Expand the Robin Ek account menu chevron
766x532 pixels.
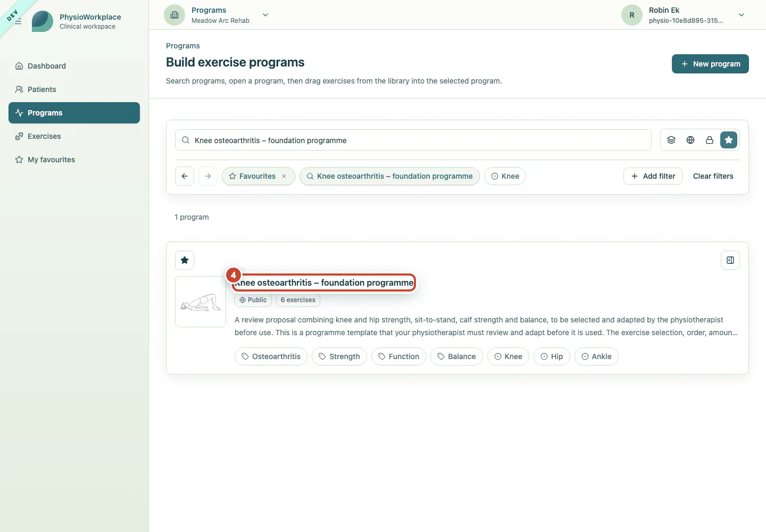(742, 15)
